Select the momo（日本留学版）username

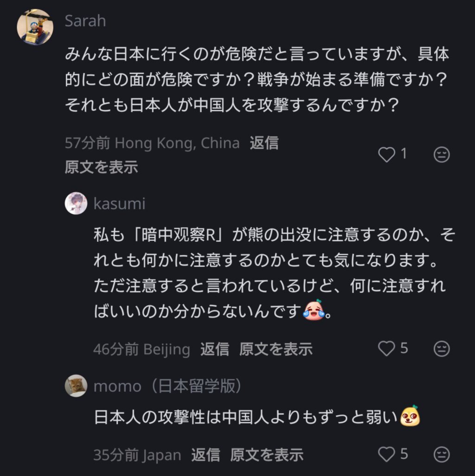tap(167, 386)
